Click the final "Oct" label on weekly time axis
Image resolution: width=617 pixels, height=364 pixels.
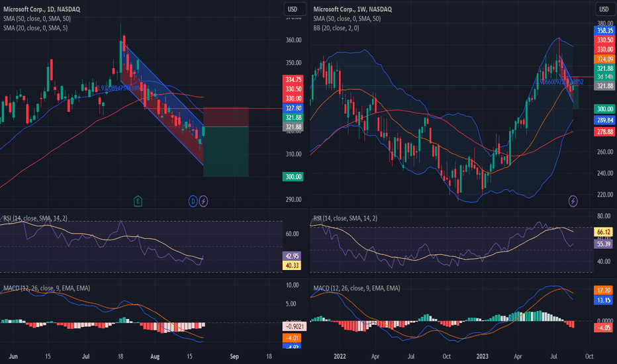[589, 356]
